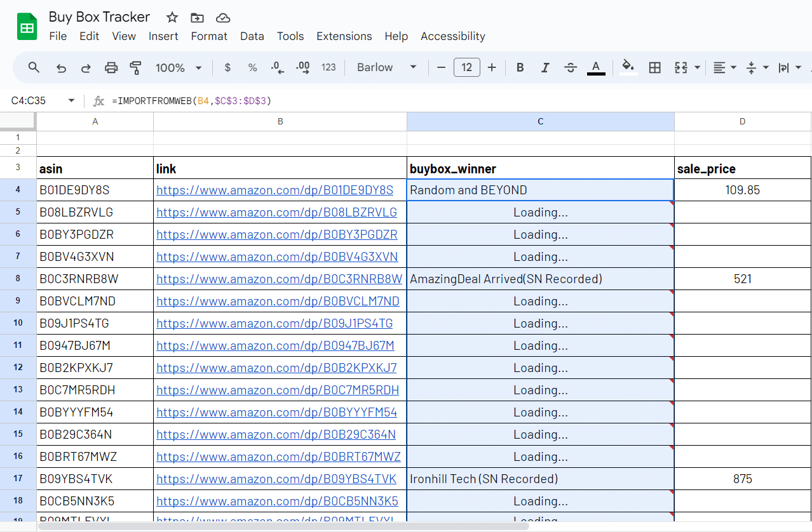Format as currency with dollar icon
This screenshot has height=532, width=812.
pos(228,67)
